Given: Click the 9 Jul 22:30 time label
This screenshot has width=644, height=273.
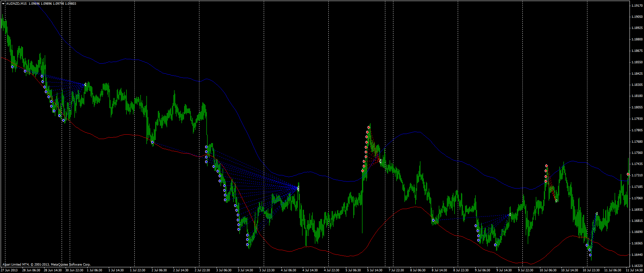Looking at the screenshot, I should click(x=525, y=270).
